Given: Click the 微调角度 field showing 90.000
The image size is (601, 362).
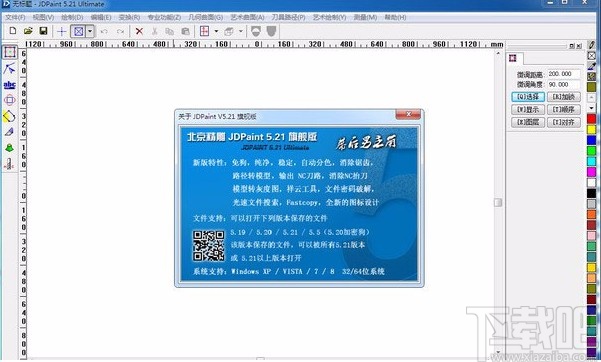Looking at the screenshot, I should coord(563,84).
